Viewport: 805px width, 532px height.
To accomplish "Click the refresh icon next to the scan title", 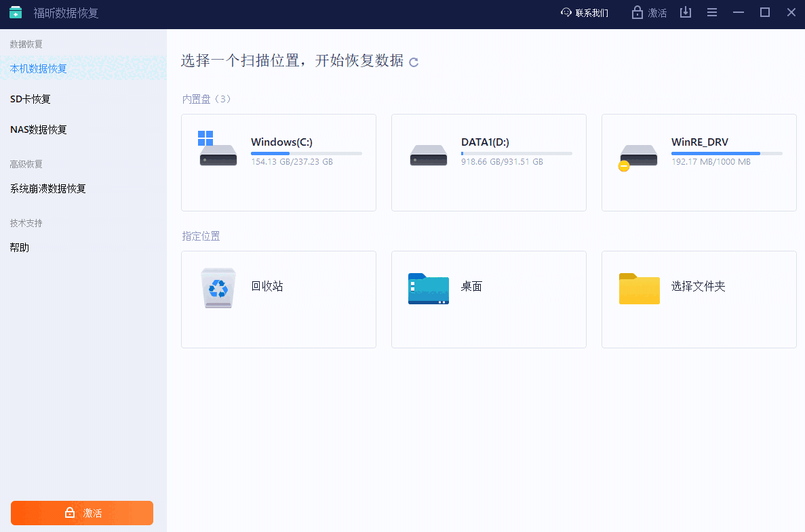I will pos(414,62).
